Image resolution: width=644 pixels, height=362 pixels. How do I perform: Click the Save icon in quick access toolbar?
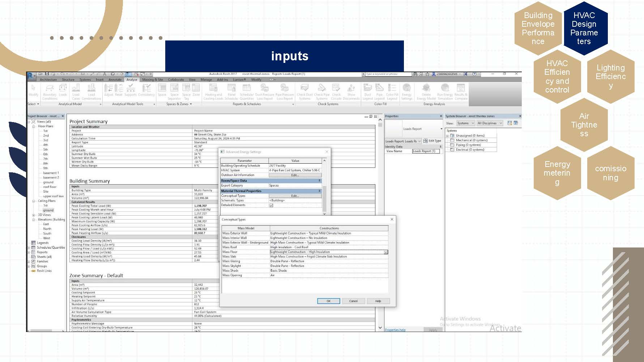coord(47,74)
